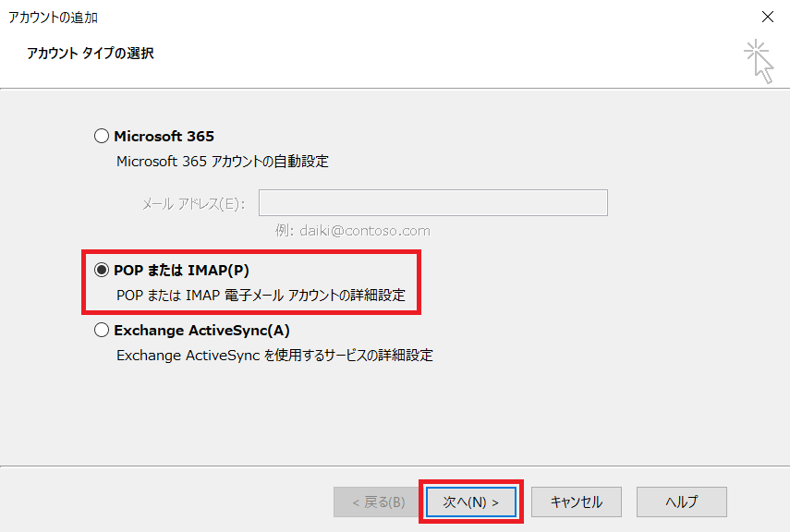Click the アカウント タイプの選択 heading
790x532 pixels.
(91, 54)
